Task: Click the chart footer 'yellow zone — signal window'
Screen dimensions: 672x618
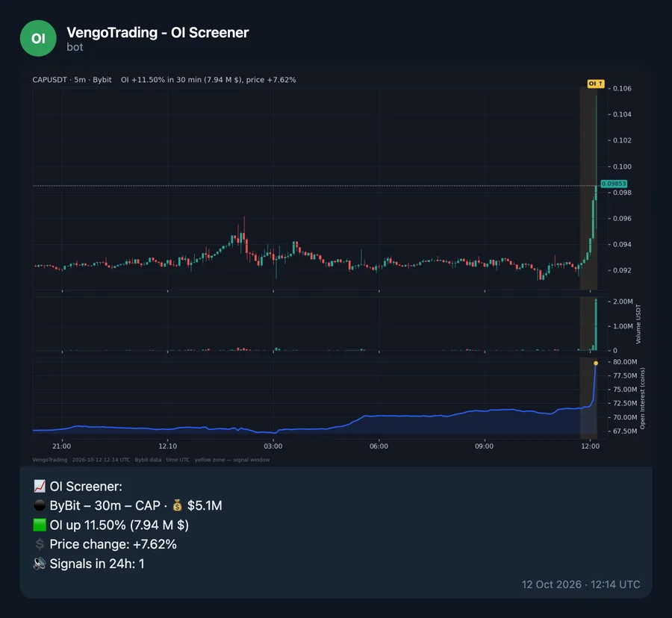Action: [232, 460]
